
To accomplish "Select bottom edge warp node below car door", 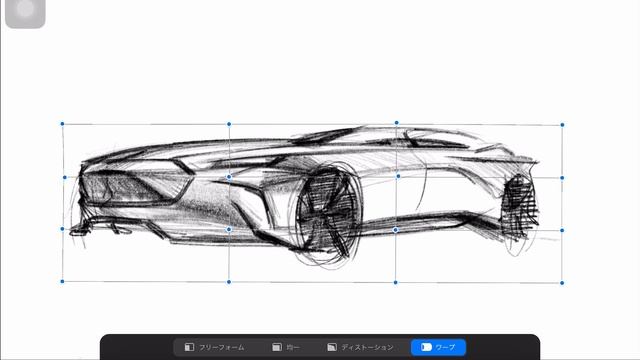I will pyautogui.click(x=396, y=282).
